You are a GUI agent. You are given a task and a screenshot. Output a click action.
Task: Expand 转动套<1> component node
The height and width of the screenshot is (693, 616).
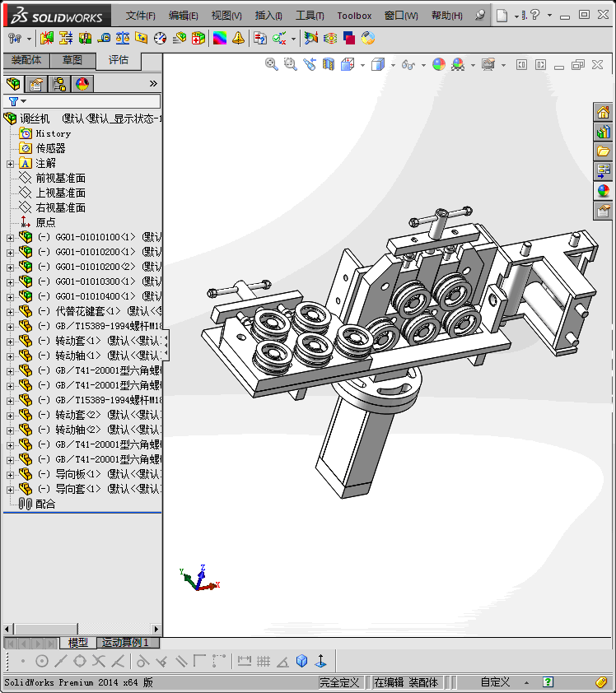pos(10,342)
